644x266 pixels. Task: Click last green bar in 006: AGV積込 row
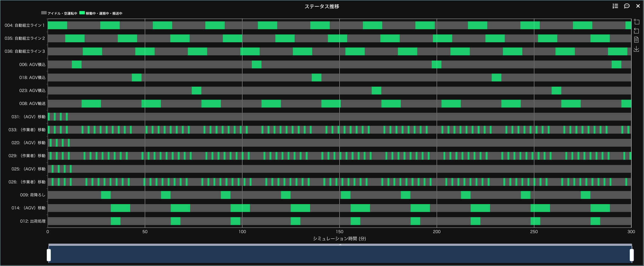pyautogui.click(x=616, y=65)
